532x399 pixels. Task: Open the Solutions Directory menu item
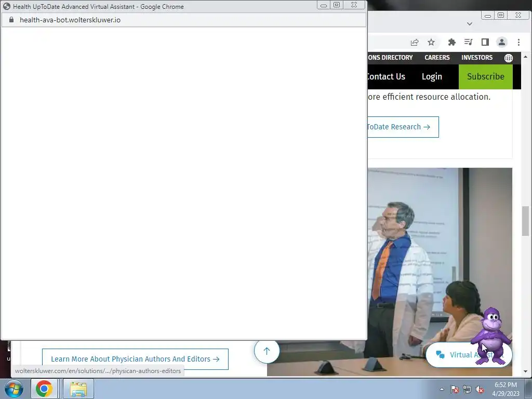(x=390, y=58)
